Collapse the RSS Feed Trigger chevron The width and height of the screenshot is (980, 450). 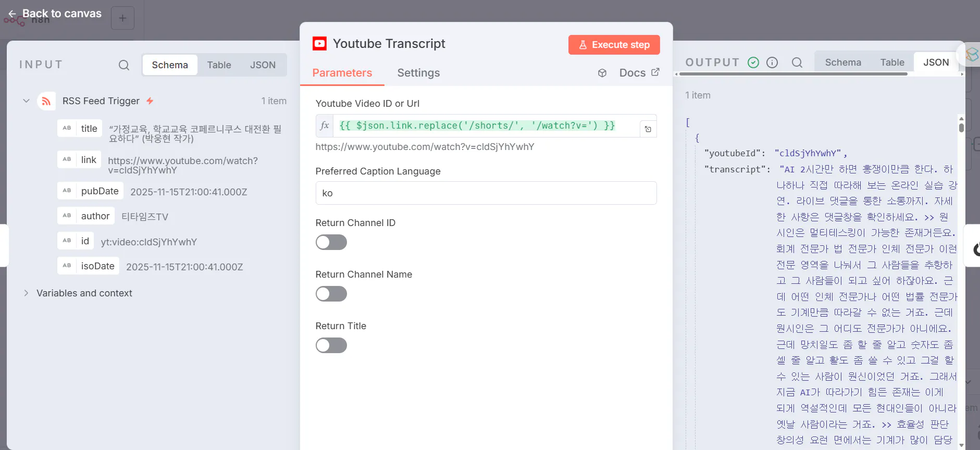tap(26, 101)
